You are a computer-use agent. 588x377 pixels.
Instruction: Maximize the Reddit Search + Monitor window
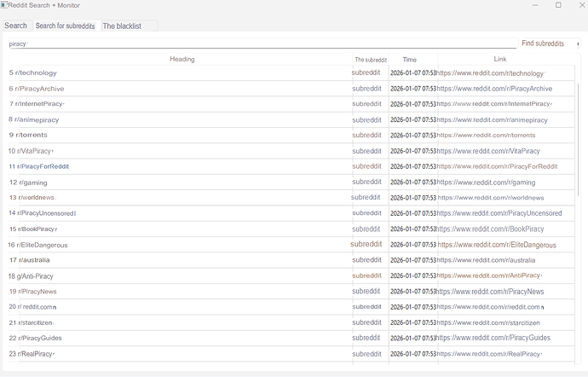tap(558, 5)
